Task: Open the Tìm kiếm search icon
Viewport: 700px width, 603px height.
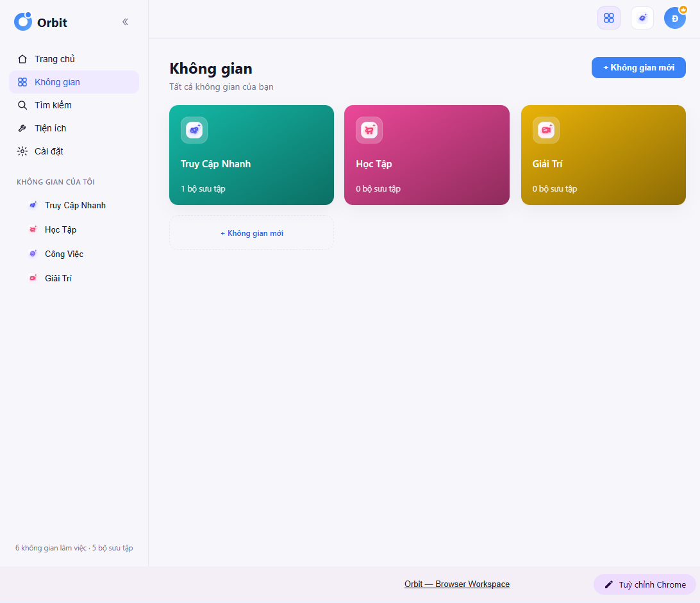Action: (22, 105)
